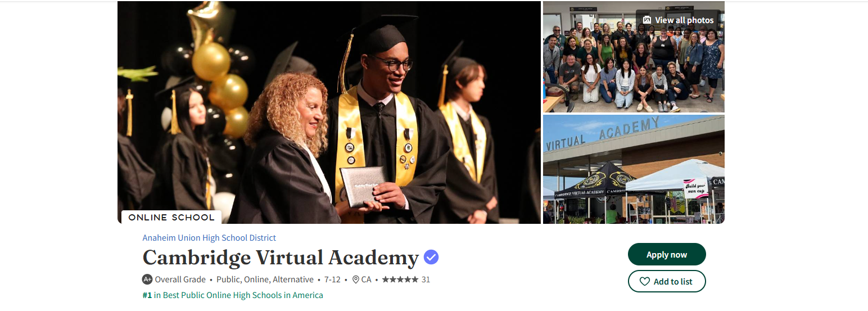Open the Apply now button

click(667, 254)
